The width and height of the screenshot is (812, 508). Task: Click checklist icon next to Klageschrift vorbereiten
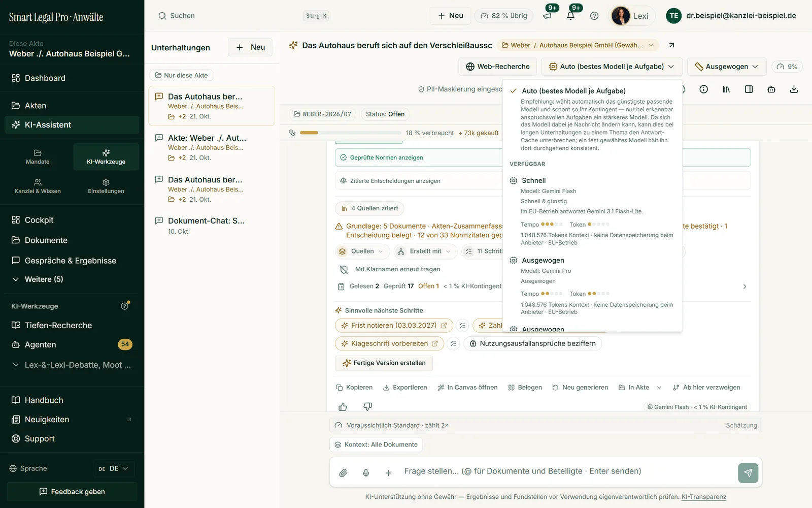point(453,344)
